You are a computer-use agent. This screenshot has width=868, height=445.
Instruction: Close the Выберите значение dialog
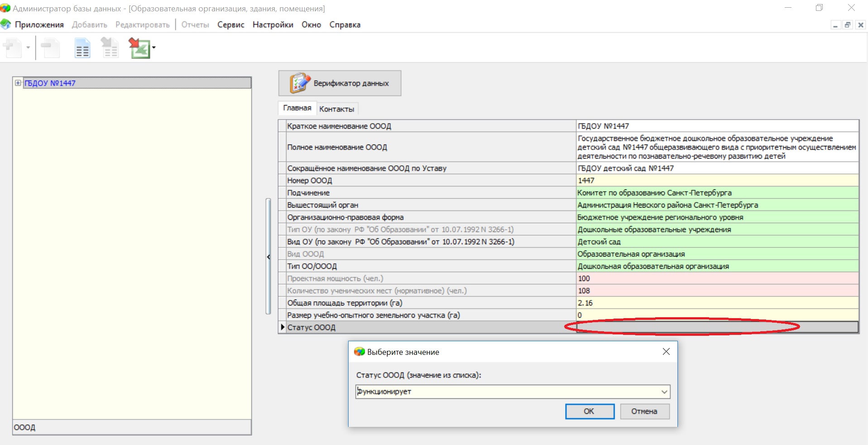point(666,352)
